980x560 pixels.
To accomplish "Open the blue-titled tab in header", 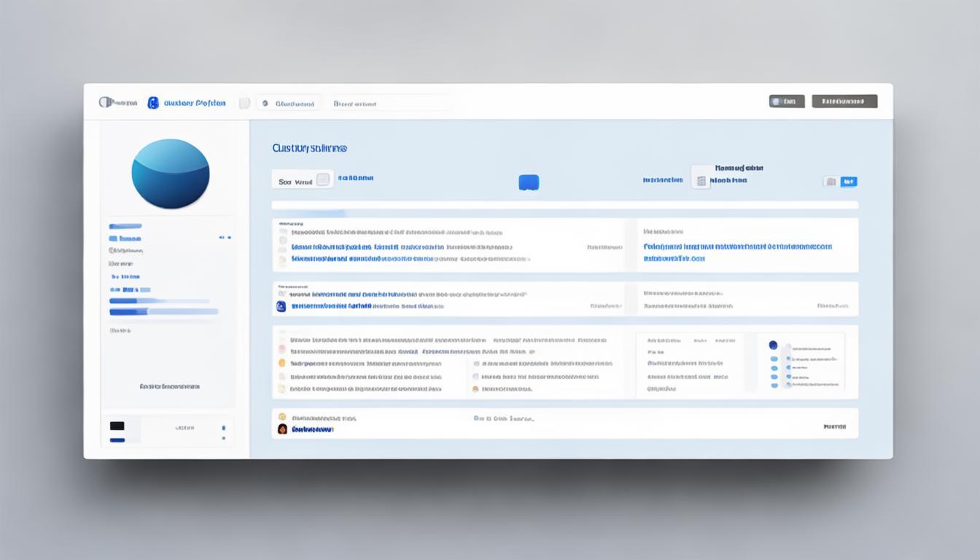I will click(194, 103).
